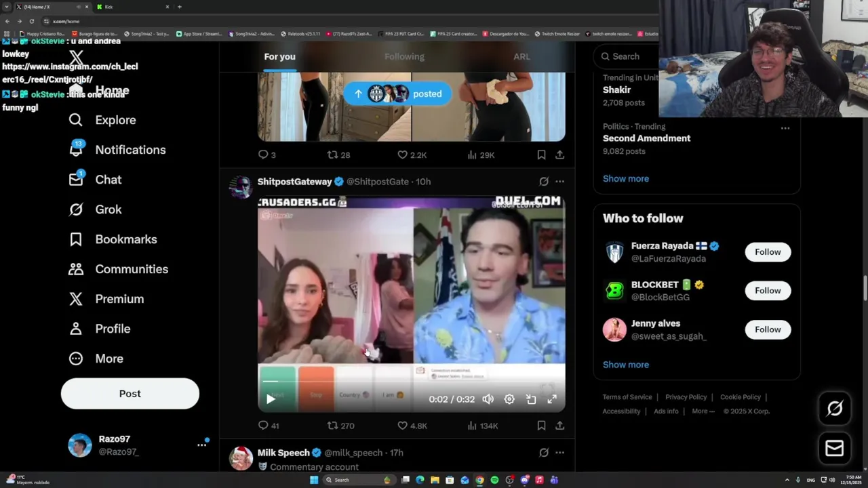Share the post with 134K views
The image size is (868, 488).
559,426
